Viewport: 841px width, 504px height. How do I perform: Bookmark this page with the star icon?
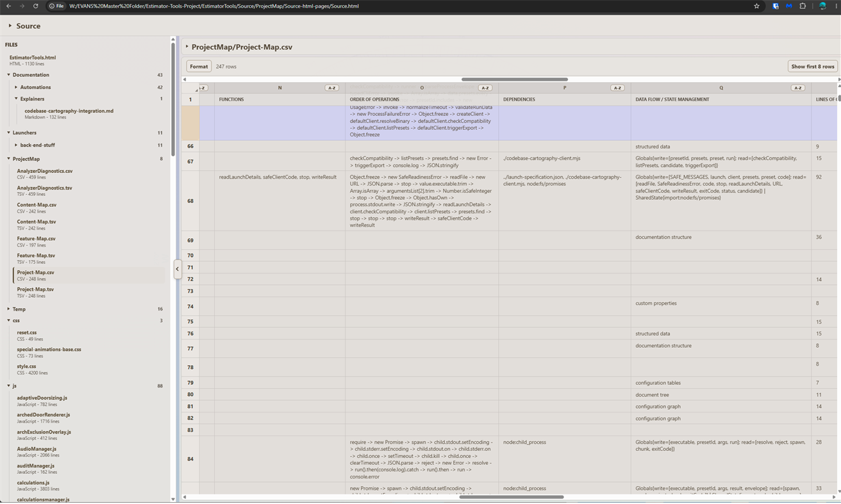(756, 6)
